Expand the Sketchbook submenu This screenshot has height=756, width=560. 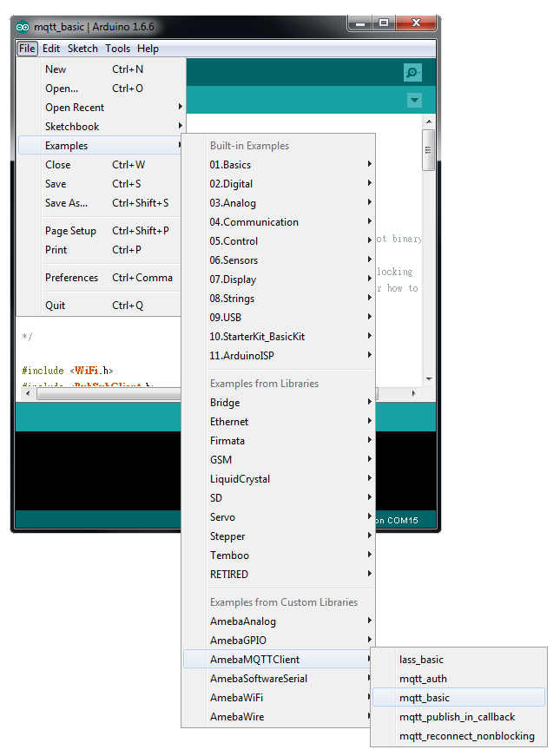coord(102,127)
